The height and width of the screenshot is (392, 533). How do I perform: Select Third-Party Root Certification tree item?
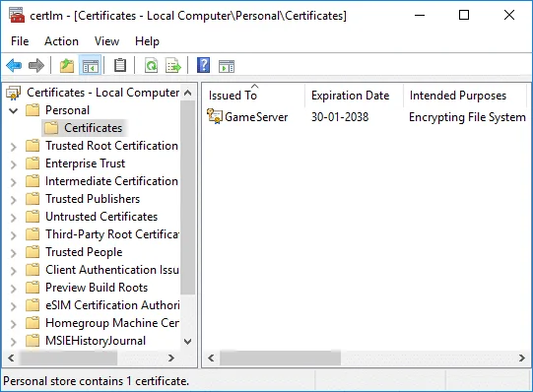(112, 234)
